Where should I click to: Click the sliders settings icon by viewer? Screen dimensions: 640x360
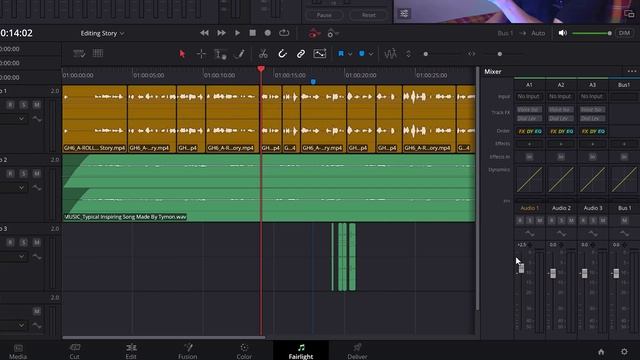(404, 13)
